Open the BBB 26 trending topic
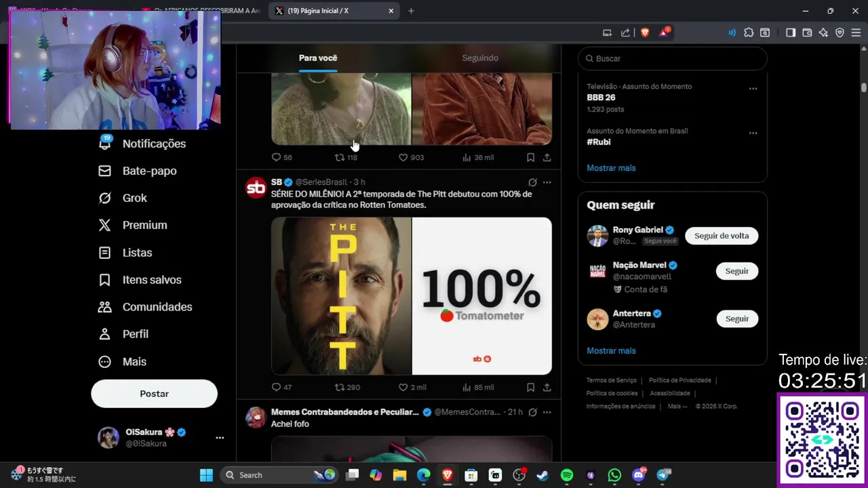 tap(601, 98)
